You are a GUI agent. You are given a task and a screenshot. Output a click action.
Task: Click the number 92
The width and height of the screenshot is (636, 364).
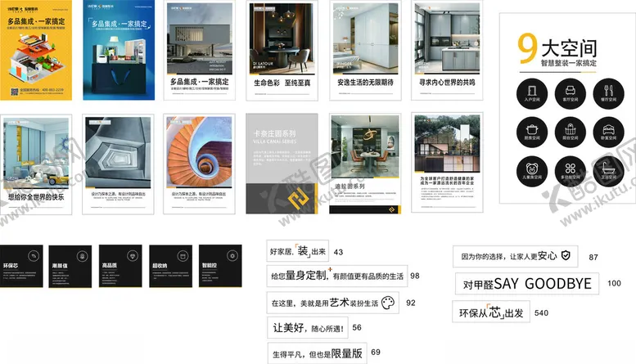pos(410,303)
